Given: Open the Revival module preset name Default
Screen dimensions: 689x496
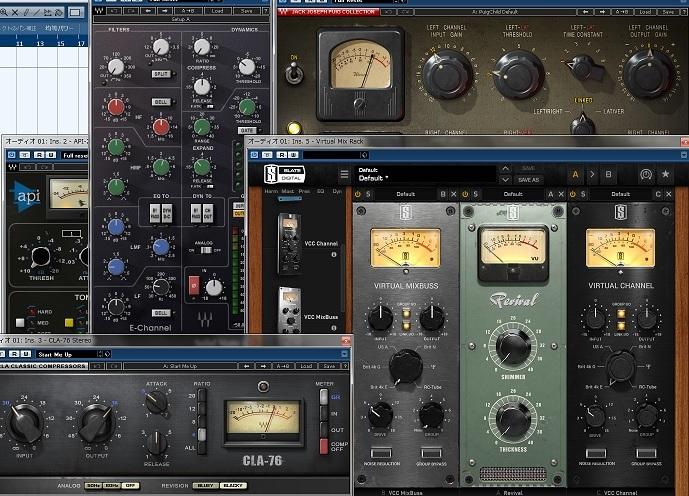Looking at the screenshot, I should 513,194.
